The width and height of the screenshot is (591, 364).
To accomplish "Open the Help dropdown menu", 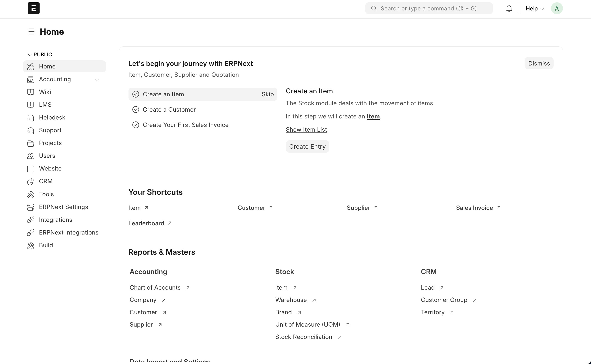I will 534,9.
